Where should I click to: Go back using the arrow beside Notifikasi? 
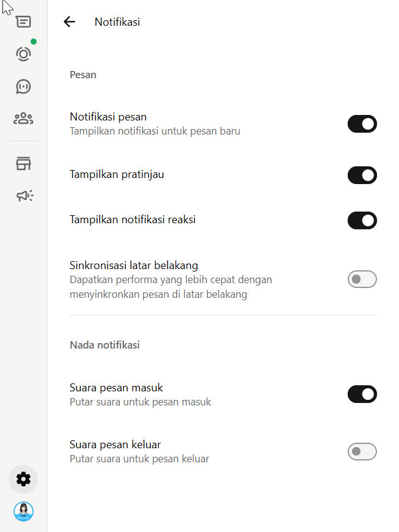[69, 22]
